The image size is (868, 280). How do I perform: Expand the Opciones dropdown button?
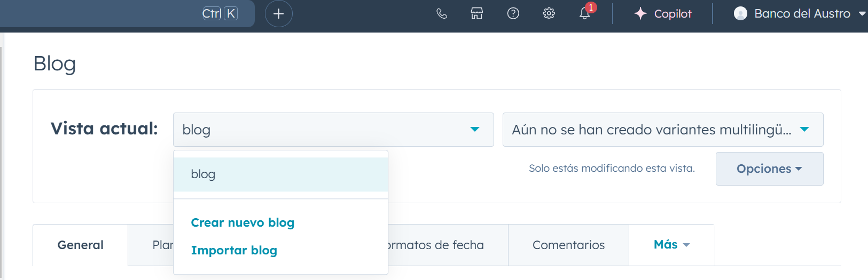pos(769,169)
